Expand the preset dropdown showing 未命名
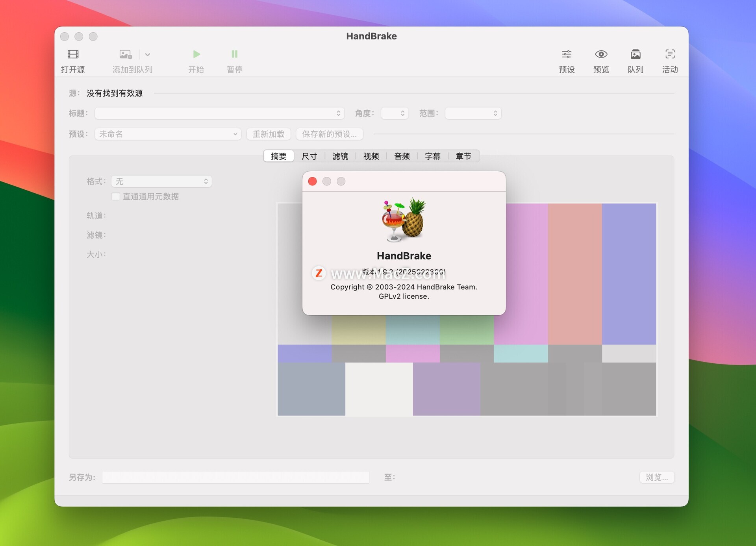The height and width of the screenshot is (546, 756). [168, 134]
